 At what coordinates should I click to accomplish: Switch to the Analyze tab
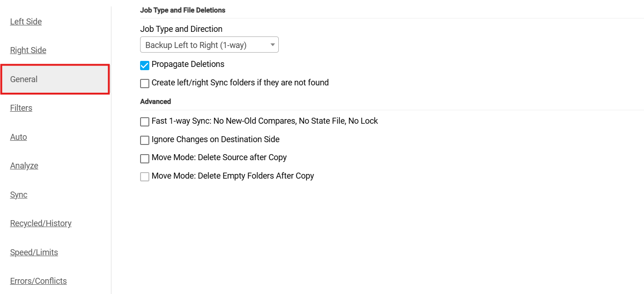[x=24, y=166]
